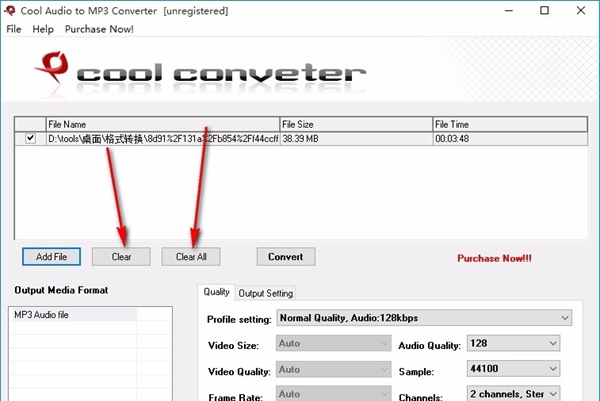
Task: Follow the red Purchase Now!!! link
Action: pyautogui.click(x=494, y=258)
